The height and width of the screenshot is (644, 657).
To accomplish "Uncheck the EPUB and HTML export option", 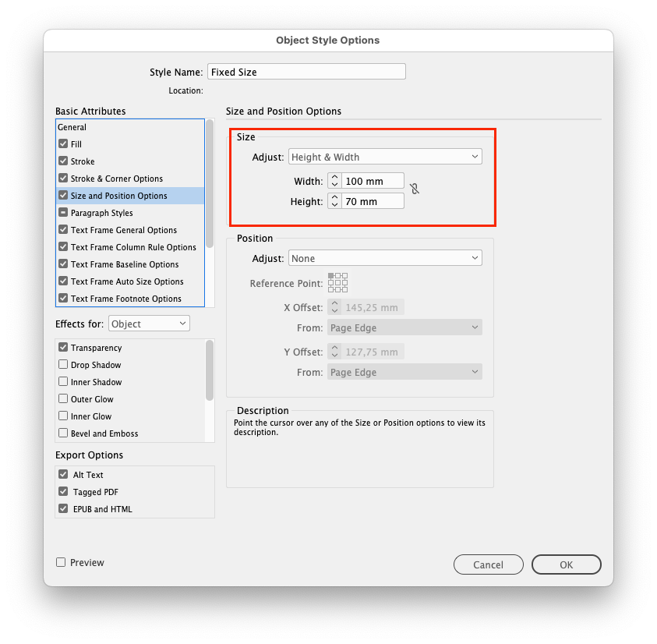I will point(63,509).
